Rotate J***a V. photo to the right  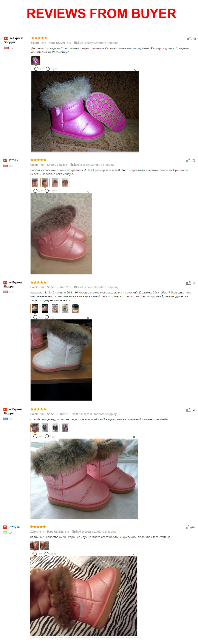(51, 191)
